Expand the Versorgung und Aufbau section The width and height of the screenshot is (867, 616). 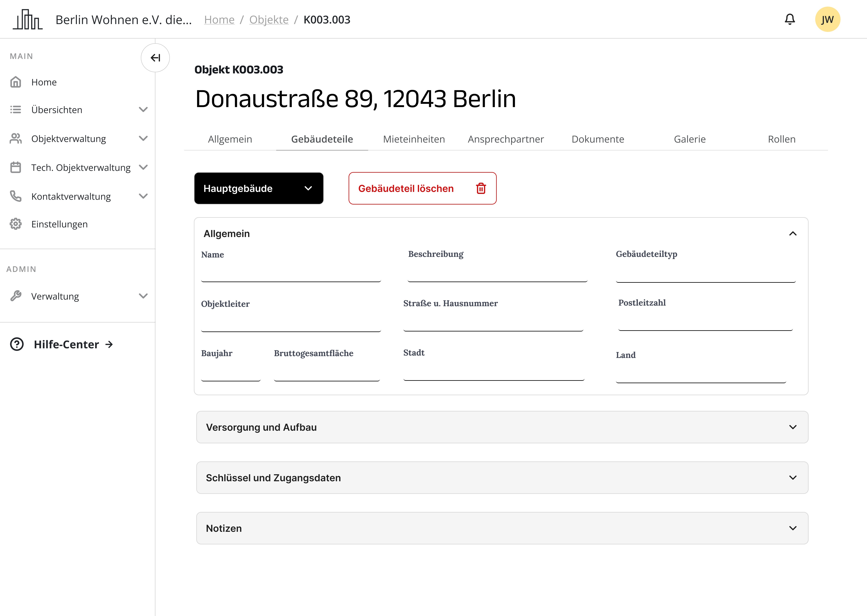click(x=502, y=427)
